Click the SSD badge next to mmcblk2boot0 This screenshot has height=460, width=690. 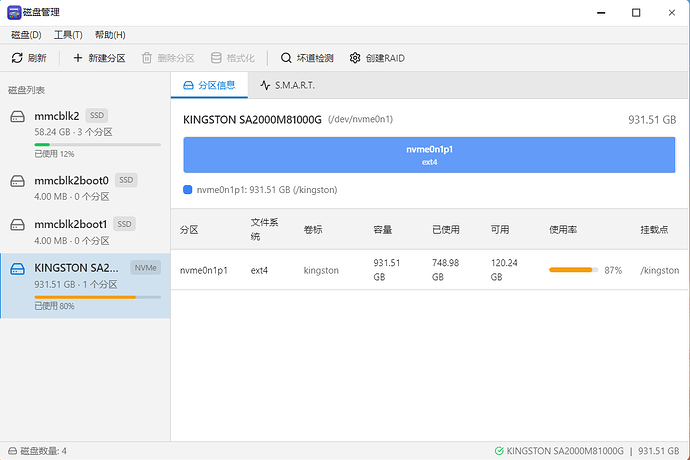(126, 180)
